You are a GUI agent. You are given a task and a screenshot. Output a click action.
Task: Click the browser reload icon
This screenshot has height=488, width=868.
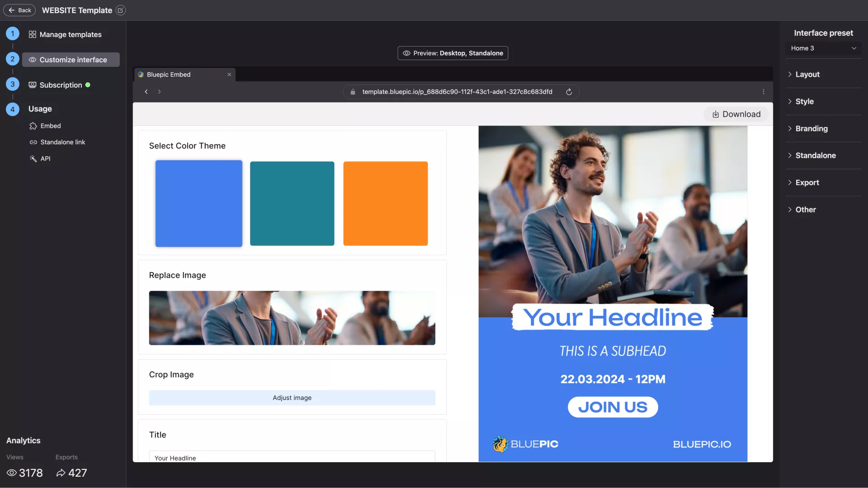click(569, 92)
